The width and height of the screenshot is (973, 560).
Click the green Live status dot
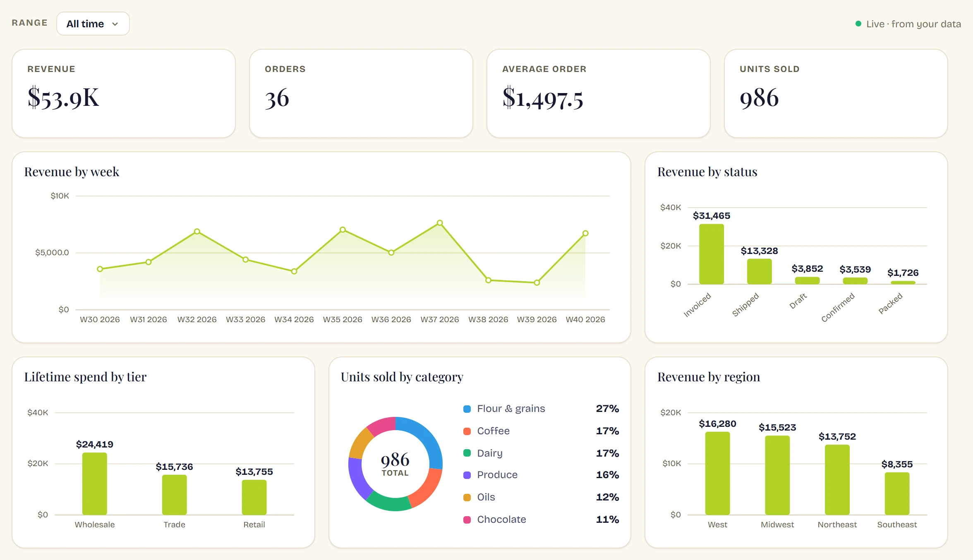858,24
